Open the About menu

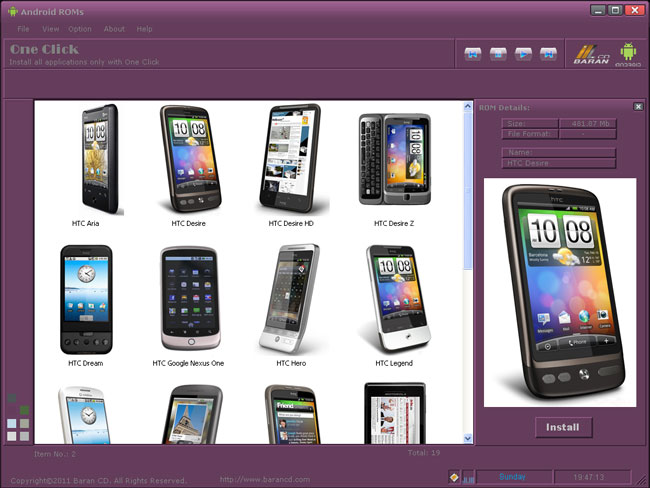point(114,29)
